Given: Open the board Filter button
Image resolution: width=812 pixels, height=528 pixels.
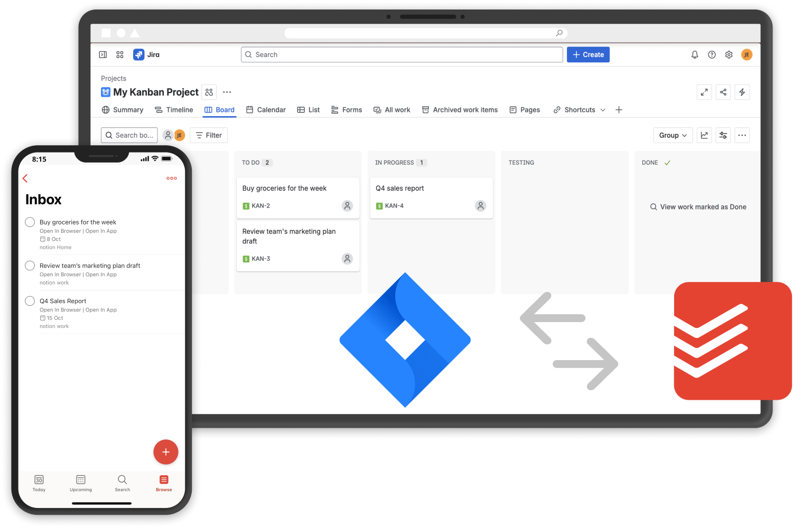Looking at the screenshot, I should point(209,135).
